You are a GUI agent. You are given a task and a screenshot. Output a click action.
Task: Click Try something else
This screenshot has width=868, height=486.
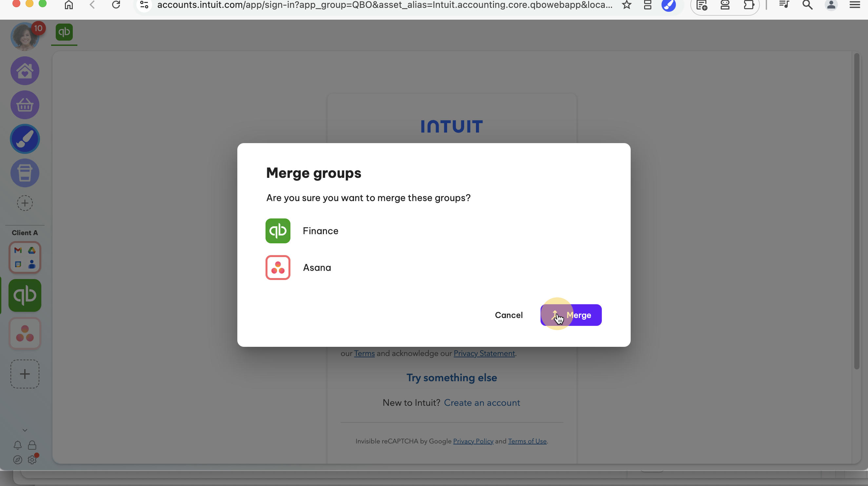(451, 378)
